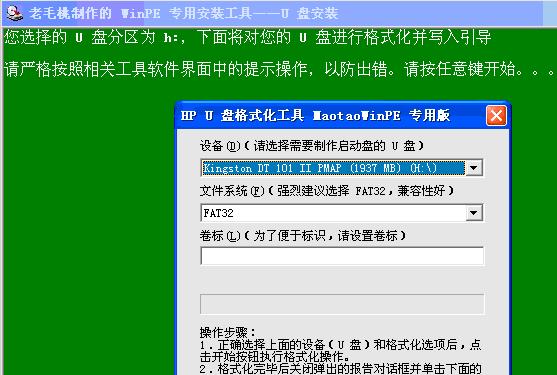Viewport: 557px width, 375px height.
Task: Close the HP U 盘格式化工具 dialog
Action: coord(496,115)
